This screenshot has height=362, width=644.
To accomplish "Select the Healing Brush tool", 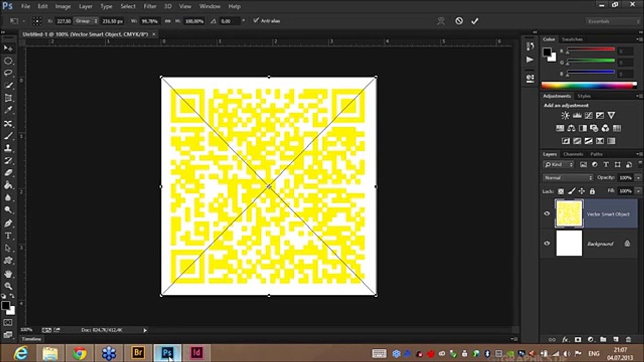I will pos(8,124).
